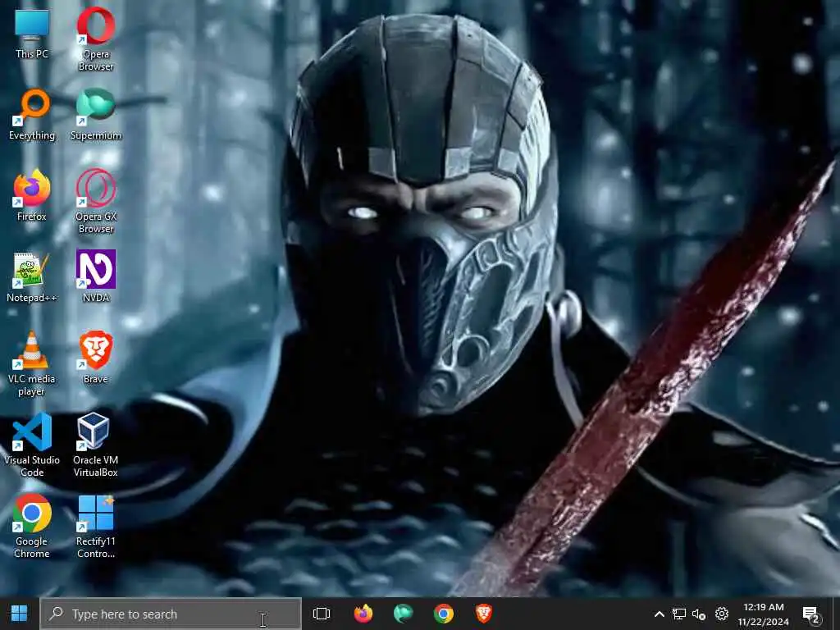Click the Show desktop strip at the taskbar's end
Screen dimensions: 840x630
tap(837, 614)
